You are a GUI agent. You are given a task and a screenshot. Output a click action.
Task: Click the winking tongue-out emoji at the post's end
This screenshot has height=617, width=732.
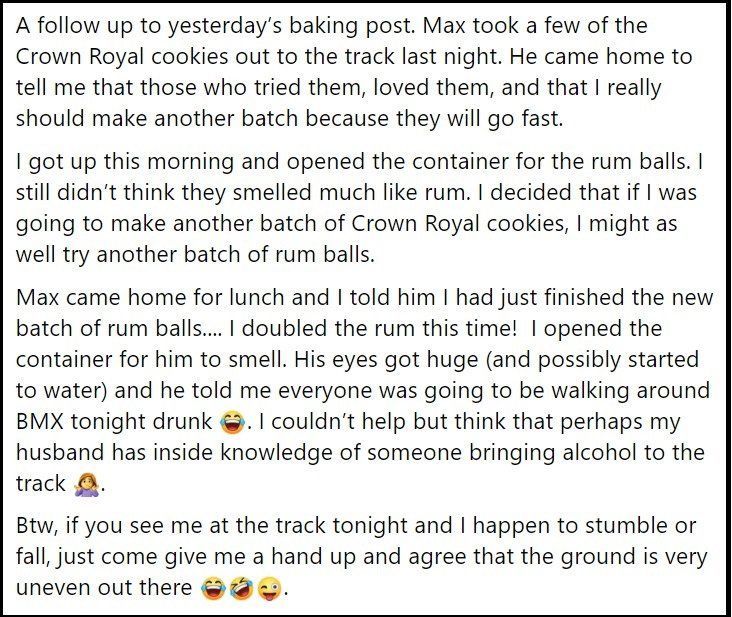pyautogui.click(x=266, y=587)
